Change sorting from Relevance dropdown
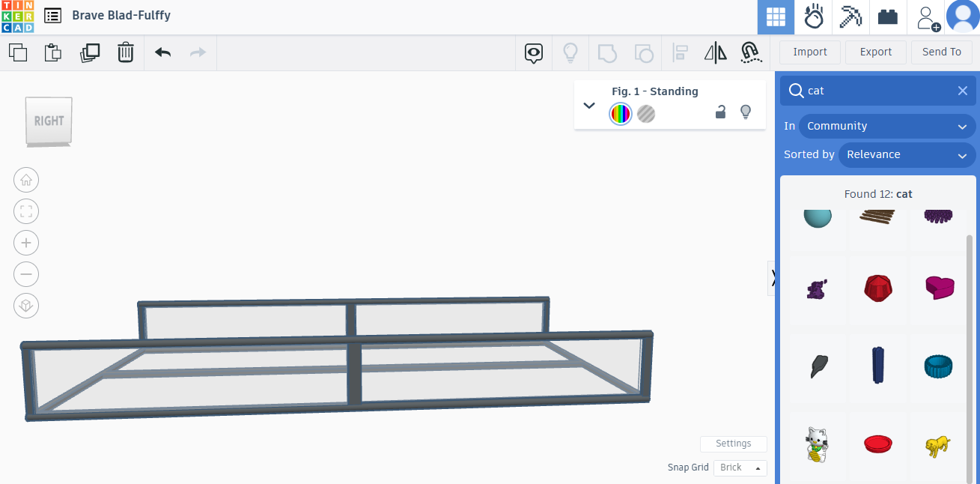This screenshot has height=484, width=980. (907, 155)
